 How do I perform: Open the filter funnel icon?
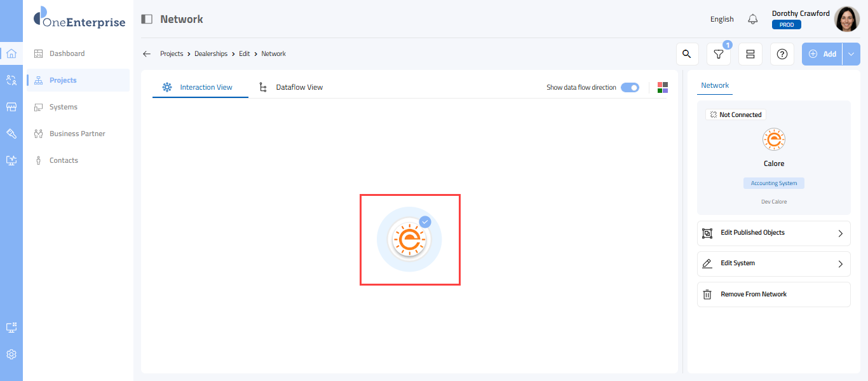coord(719,54)
